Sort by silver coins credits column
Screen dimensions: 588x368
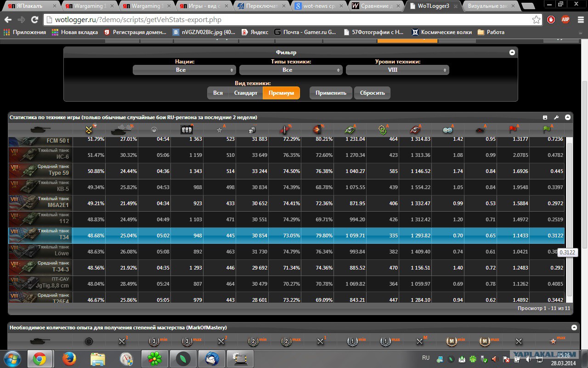(x=252, y=130)
